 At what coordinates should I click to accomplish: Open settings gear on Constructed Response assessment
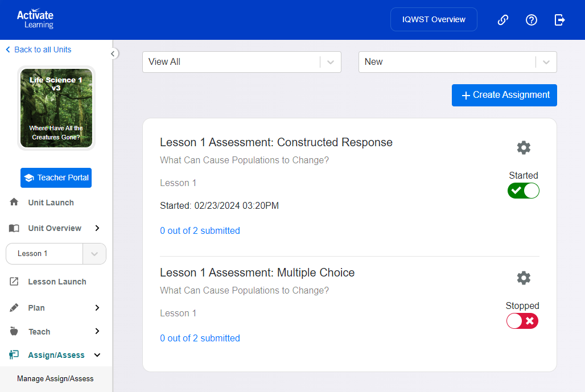(524, 147)
